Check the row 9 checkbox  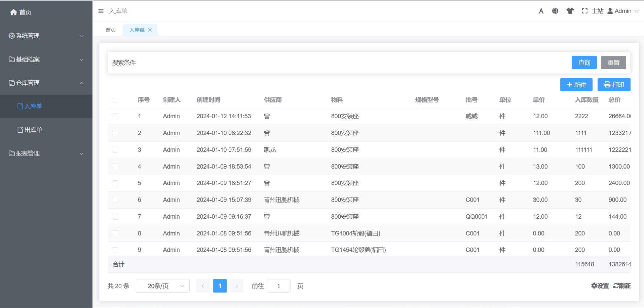click(x=116, y=250)
